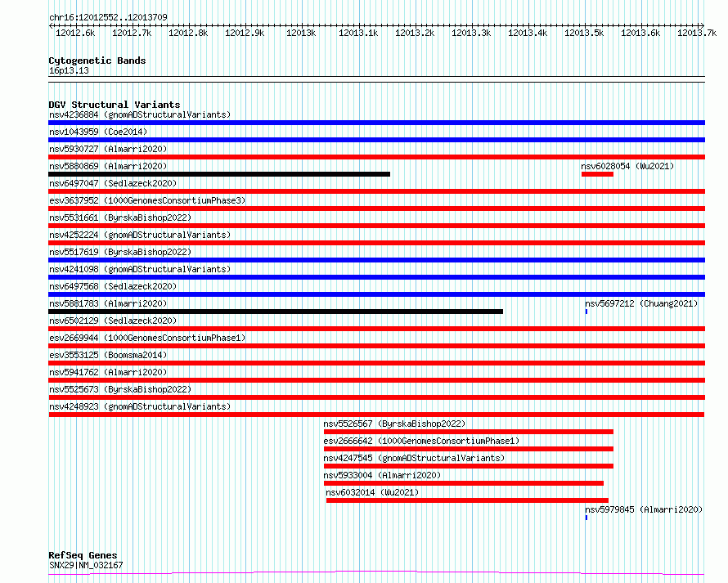This screenshot has width=728, height=583.
Task: Click the 12012.6k ruler tick label
Action: (75, 33)
